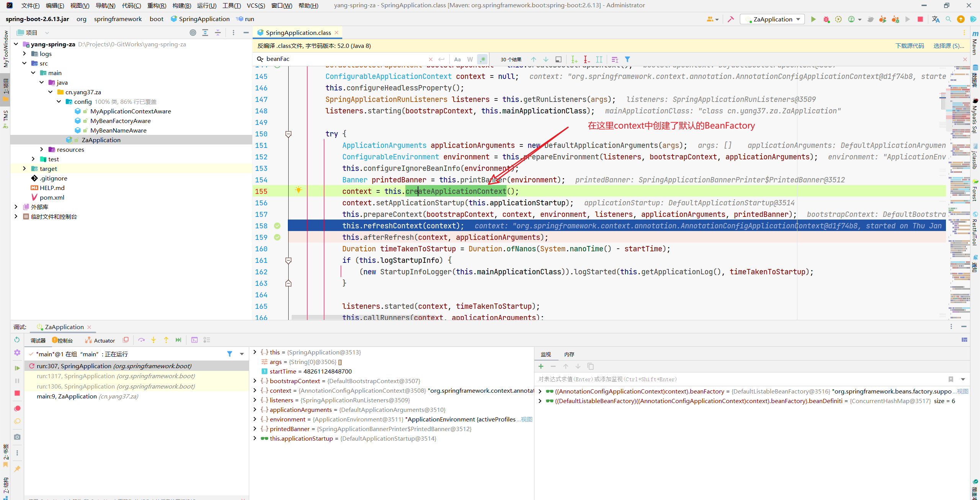Open the VCS(S) menu
Screen dimensions: 980x500
pos(256,5)
